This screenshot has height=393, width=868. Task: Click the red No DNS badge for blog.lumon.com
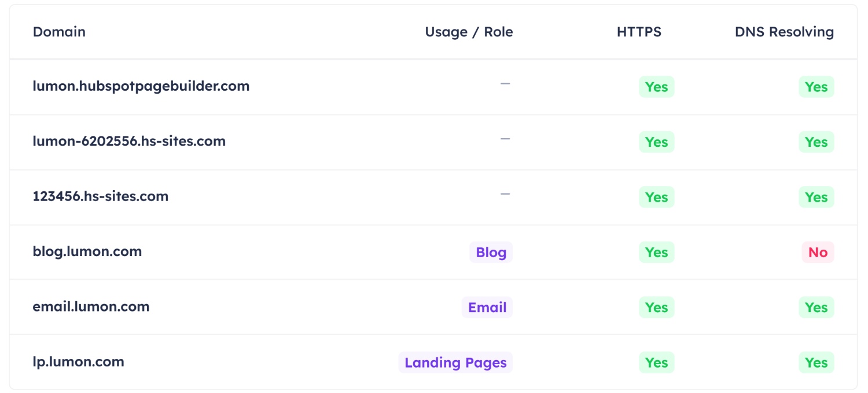(x=818, y=253)
